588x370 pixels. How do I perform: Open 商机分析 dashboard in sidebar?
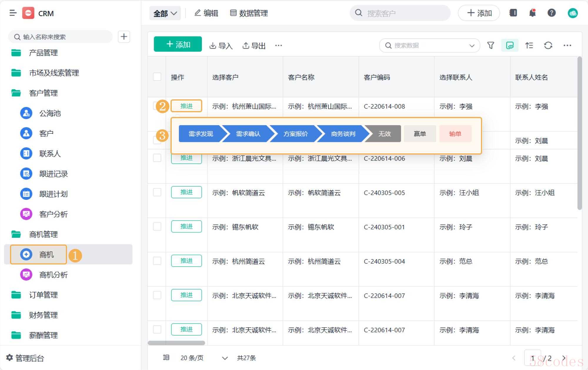pyautogui.click(x=53, y=275)
